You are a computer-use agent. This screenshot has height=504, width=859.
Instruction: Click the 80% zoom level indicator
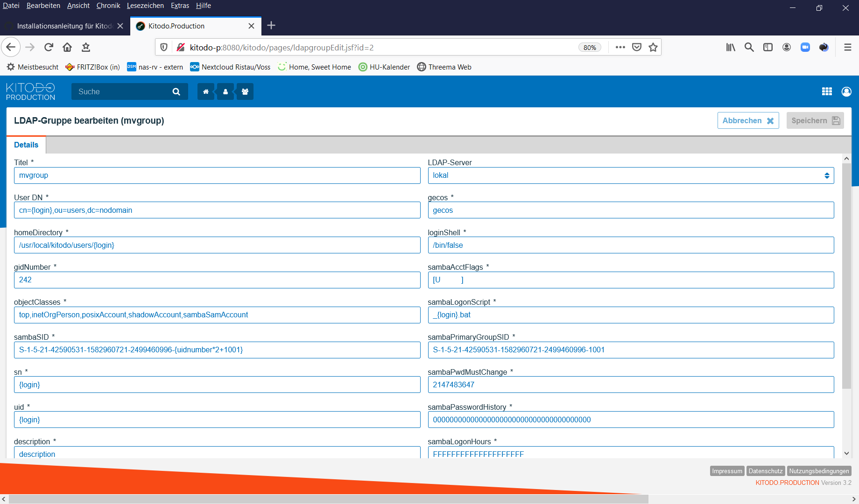click(x=590, y=48)
